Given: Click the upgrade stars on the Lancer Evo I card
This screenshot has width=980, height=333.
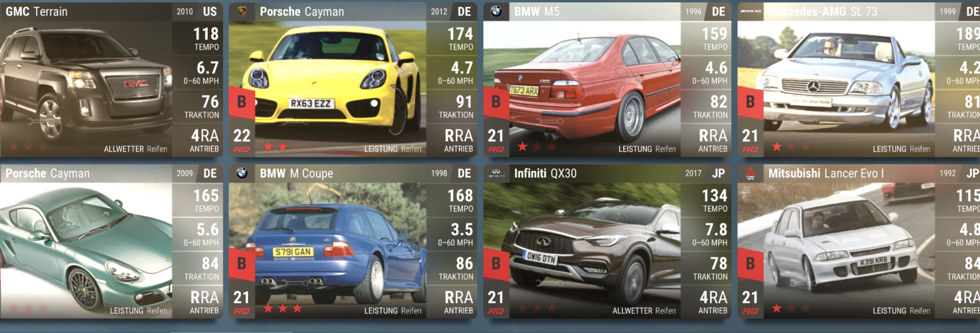Looking at the screenshot, I should coord(791,308).
